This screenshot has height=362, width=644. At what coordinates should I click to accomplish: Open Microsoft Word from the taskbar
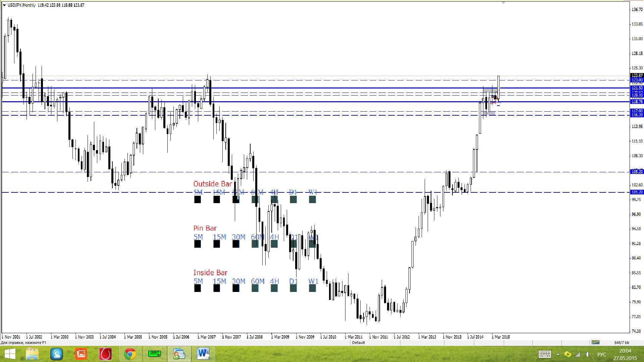click(x=203, y=354)
